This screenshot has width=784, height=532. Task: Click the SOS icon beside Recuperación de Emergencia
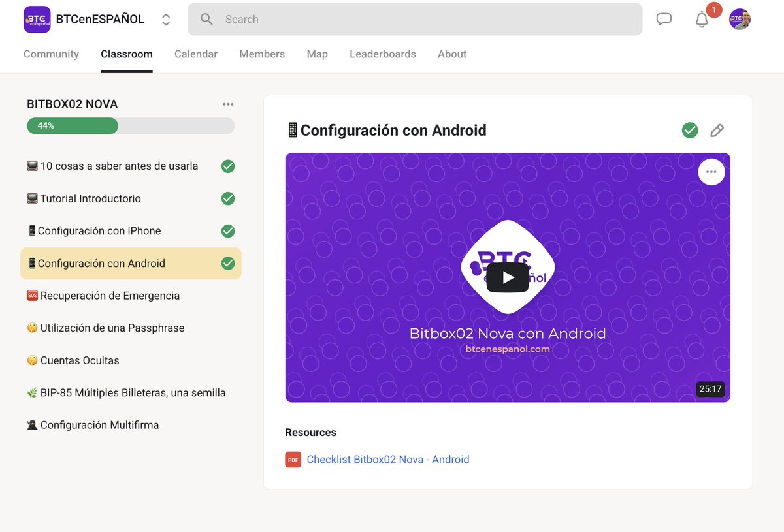click(x=32, y=296)
